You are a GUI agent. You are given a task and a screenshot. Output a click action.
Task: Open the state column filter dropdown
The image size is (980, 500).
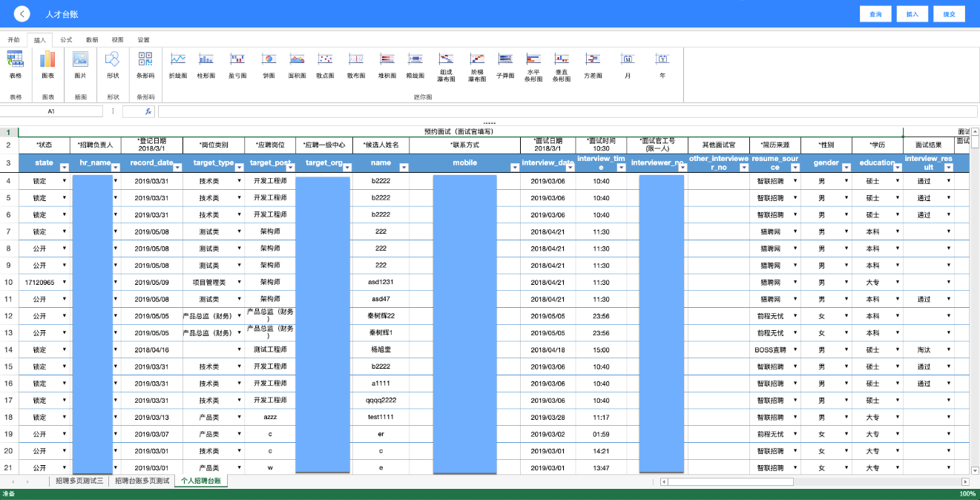click(64, 168)
